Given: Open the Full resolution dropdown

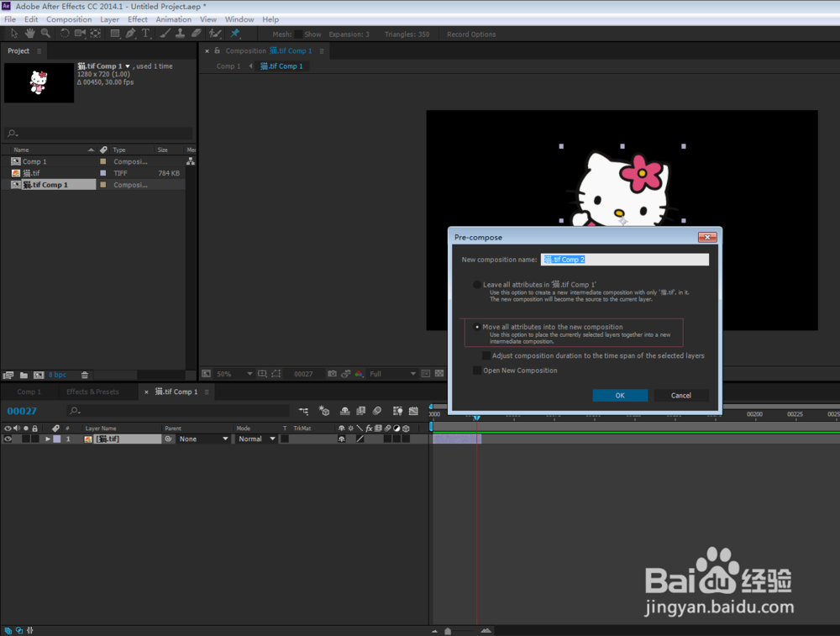Looking at the screenshot, I should click(392, 374).
